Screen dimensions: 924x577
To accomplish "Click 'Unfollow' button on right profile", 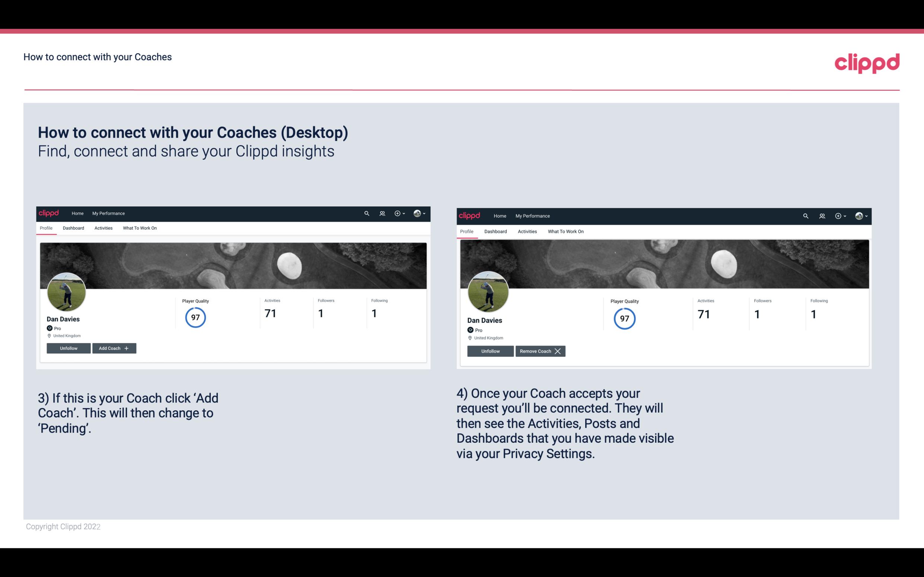I will click(490, 350).
